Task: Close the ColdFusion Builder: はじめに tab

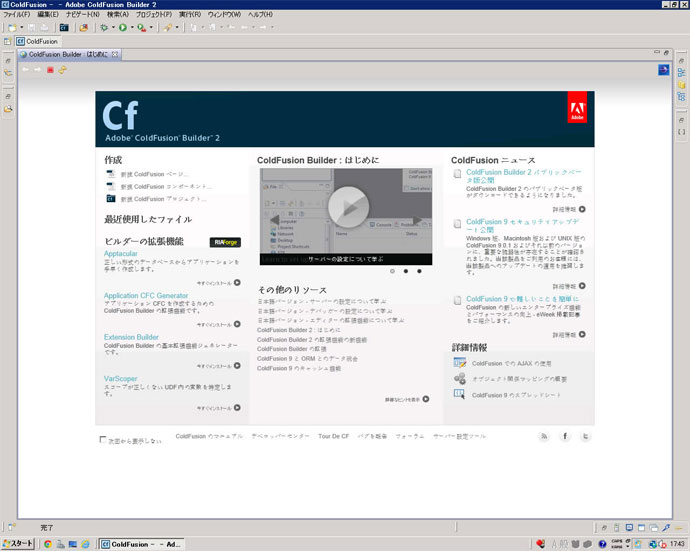Action: [115, 55]
